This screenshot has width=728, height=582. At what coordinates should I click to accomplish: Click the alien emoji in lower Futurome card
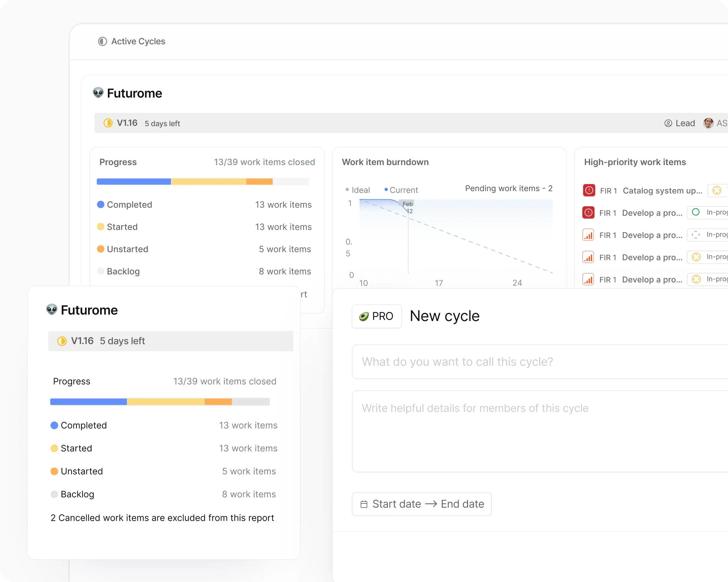(52, 309)
